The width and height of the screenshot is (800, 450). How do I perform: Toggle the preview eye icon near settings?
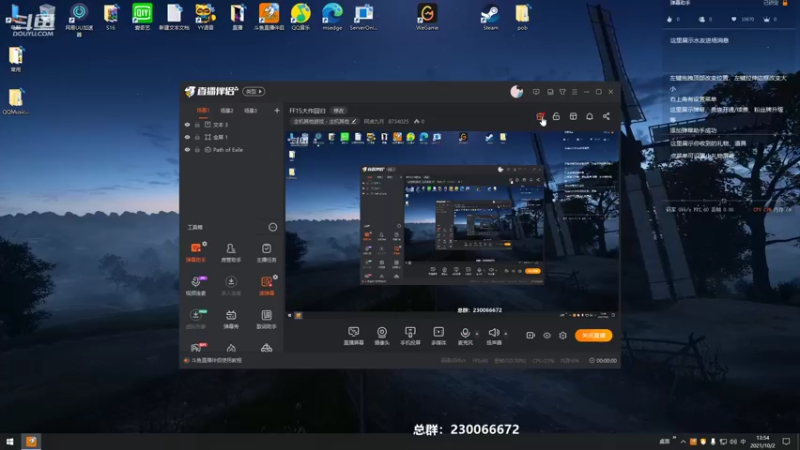(x=546, y=335)
